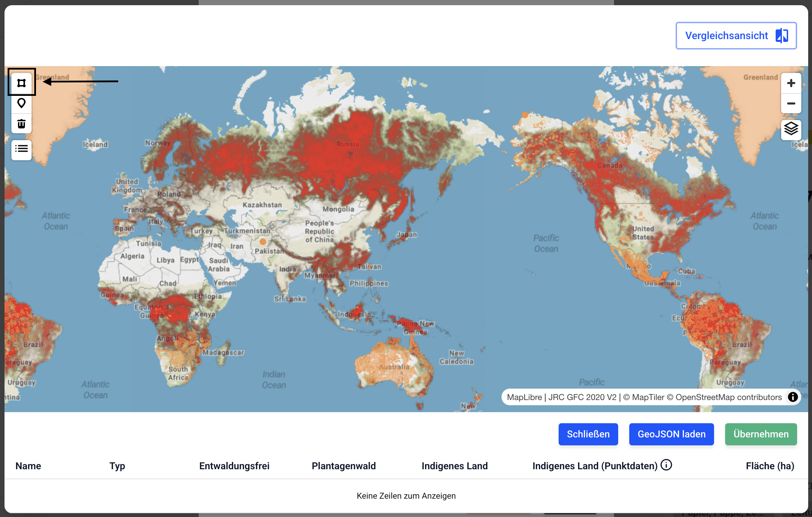
Task: Open the MapLibre attribution link
Action: coord(524,397)
